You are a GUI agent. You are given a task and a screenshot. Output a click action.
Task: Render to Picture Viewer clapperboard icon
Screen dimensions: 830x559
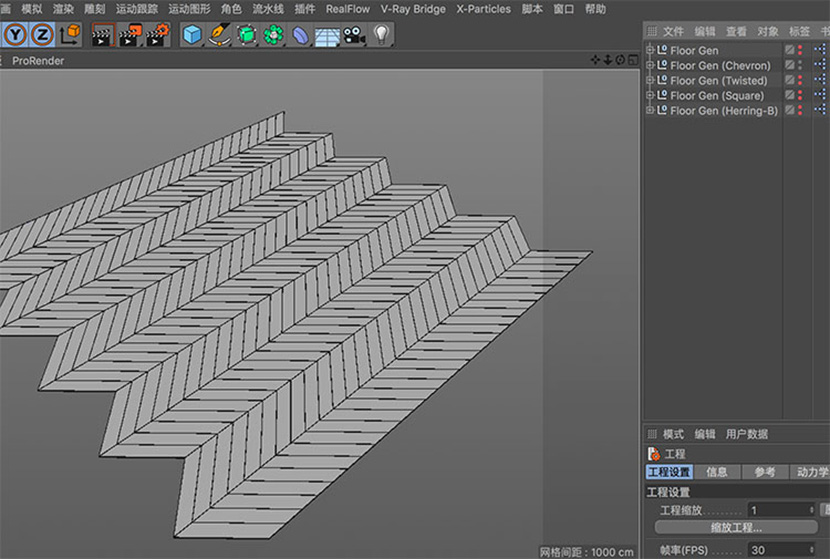pos(130,35)
